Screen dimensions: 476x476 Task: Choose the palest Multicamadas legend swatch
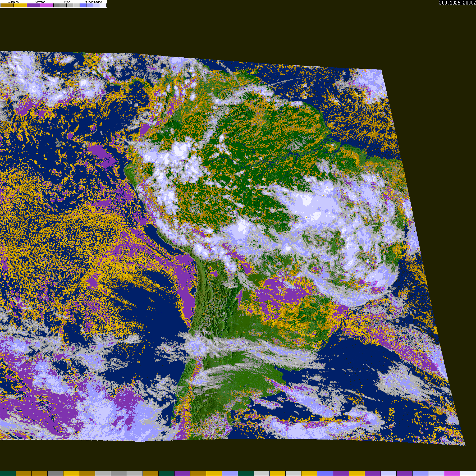tap(103, 5)
